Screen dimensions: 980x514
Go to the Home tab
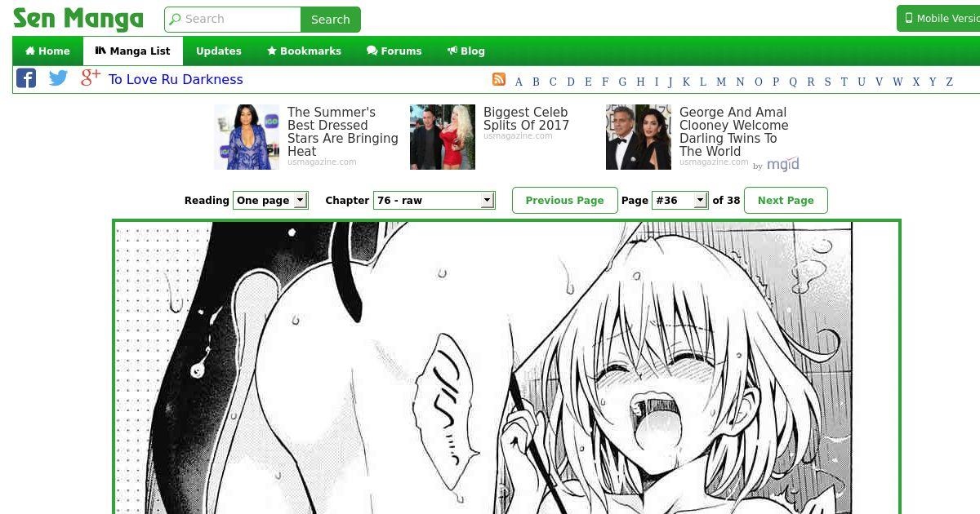click(47, 51)
